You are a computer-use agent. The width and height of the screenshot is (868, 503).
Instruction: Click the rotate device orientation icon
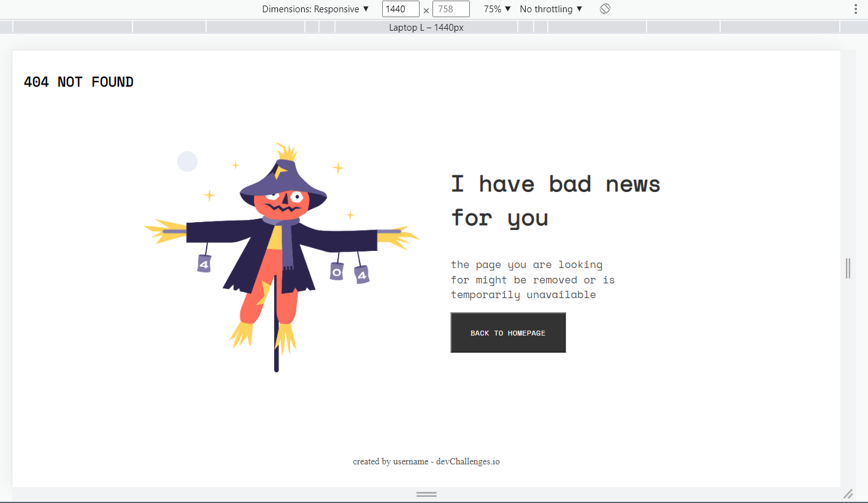pos(605,9)
